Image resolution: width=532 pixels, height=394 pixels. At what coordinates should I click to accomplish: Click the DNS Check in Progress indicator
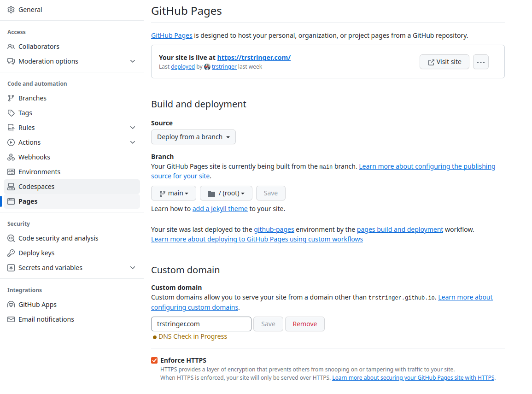tap(190, 336)
